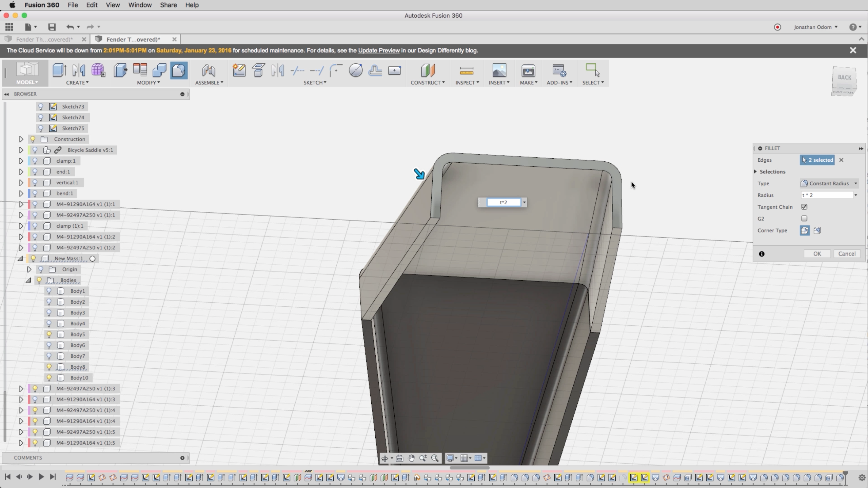Click the Pan hand icon in navigation bar

411,458
